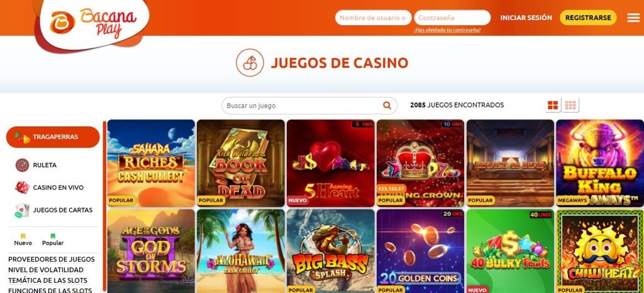644x293 pixels.
Task: Open the Book of Dead game thumbnail
Action: tap(241, 163)
